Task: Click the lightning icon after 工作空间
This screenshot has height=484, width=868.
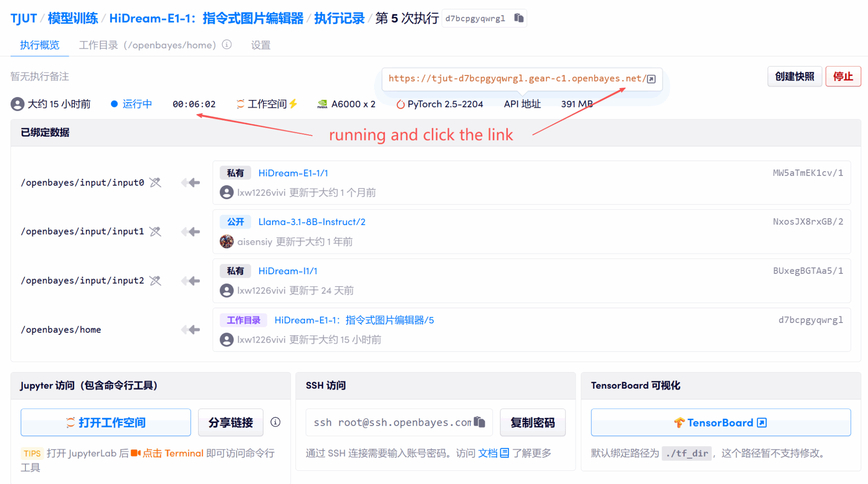Action: pyautogui.click(x=293, y=104)
